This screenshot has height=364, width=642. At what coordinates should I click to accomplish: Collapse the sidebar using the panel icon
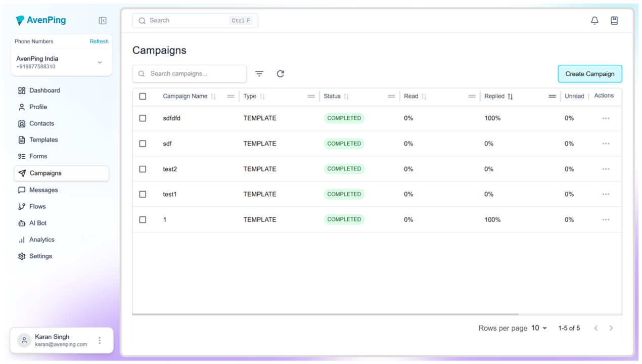[103, 21]
